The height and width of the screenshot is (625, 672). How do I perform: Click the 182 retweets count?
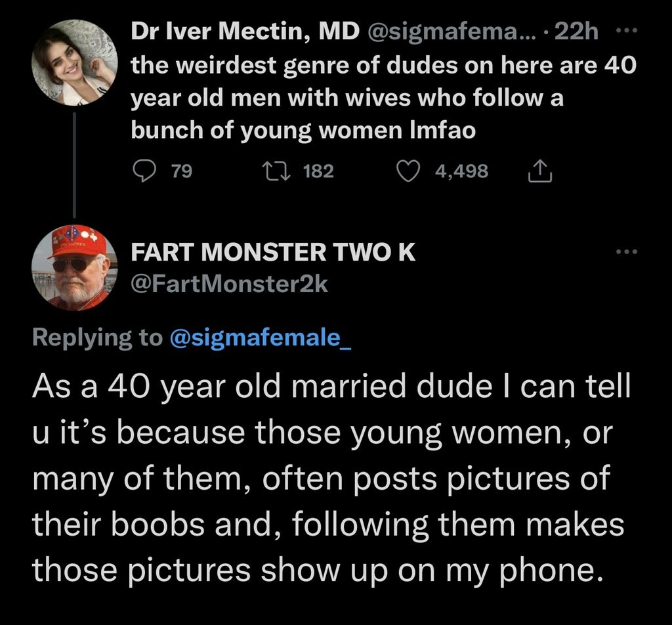pos(320,172)
